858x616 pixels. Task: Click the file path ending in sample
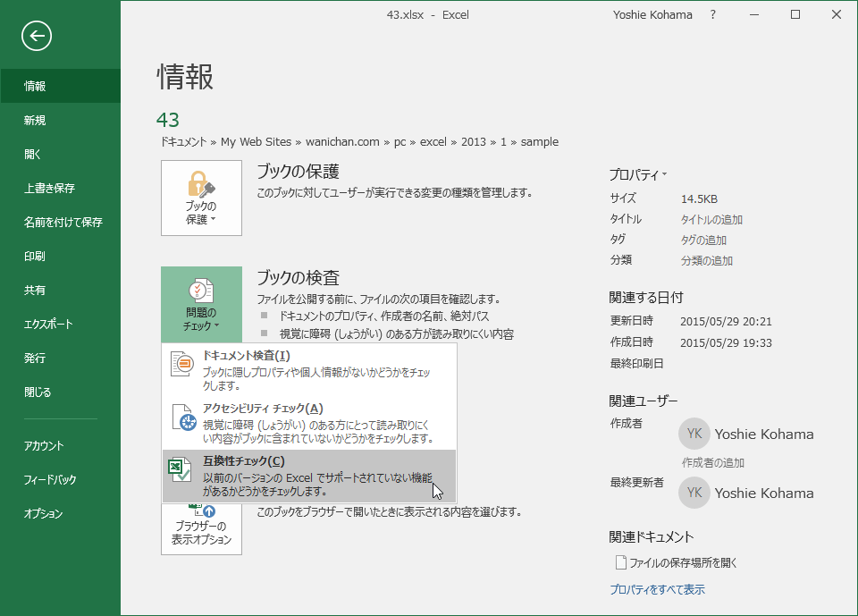[359, 142]
